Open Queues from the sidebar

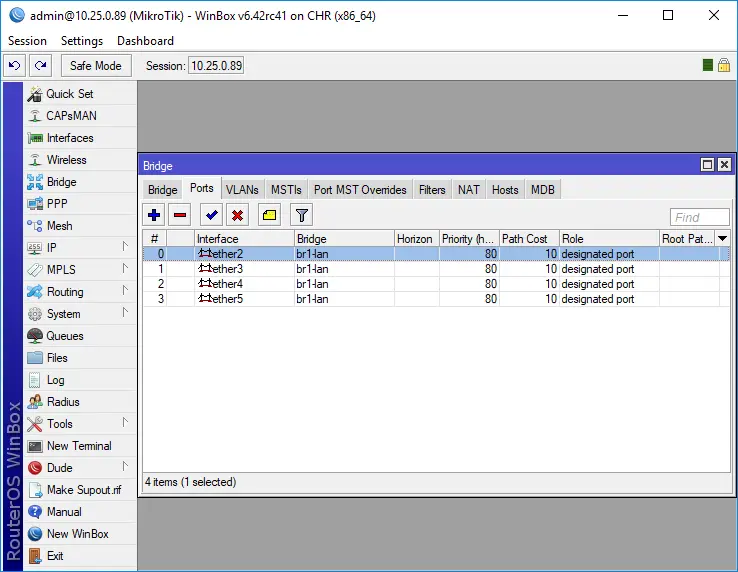click(80, 336)
